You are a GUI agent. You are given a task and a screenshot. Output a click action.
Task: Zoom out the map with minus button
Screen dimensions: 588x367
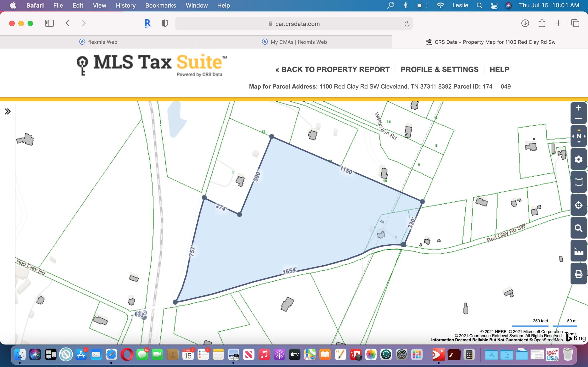578,118
